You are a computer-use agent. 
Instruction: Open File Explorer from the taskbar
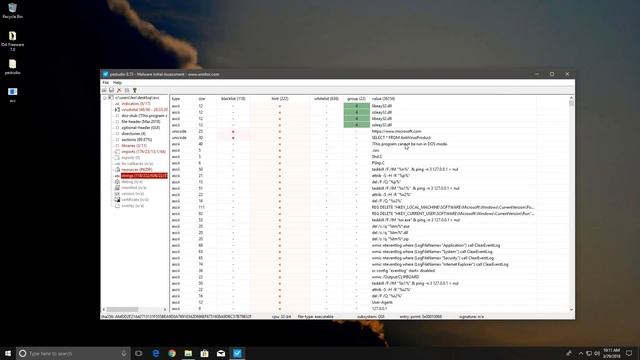pyautogui.click(x=188, y=353)
